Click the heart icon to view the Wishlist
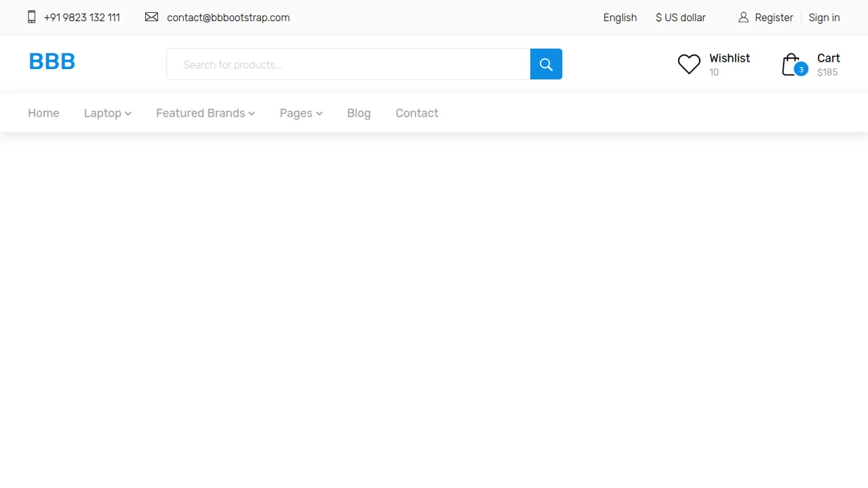The height and width of the screenshot is (488, 868). (x=689, y=64)
